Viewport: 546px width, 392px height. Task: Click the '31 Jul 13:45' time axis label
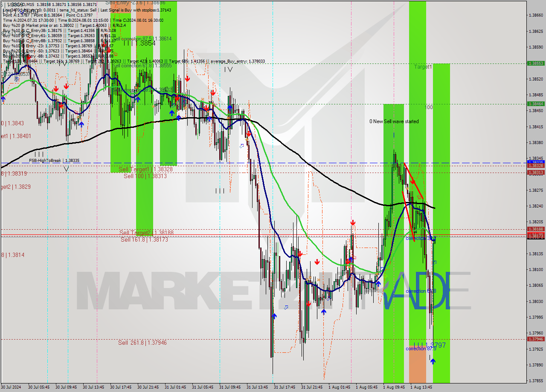click(x=257, y=387)
